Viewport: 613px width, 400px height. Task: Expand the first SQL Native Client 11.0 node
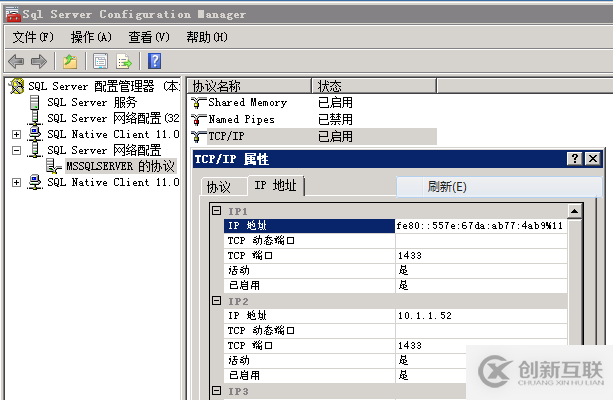tap(16, 135)
